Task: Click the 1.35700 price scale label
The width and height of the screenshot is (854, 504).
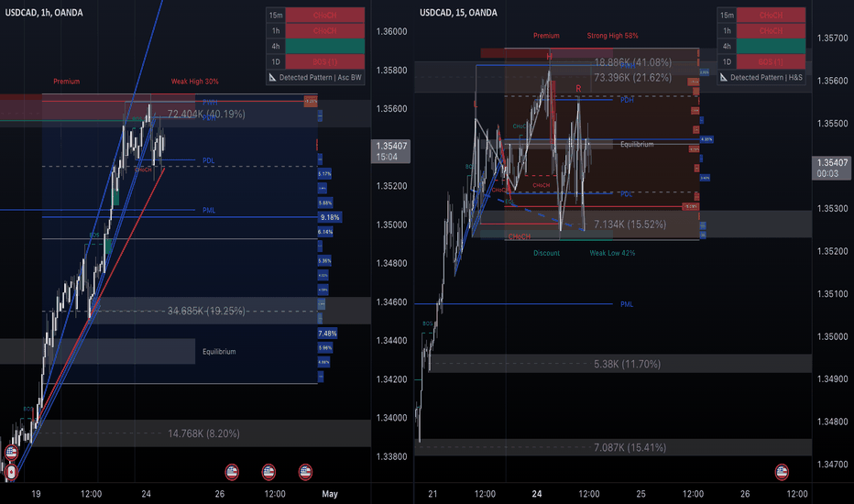Action: [832, 38]
